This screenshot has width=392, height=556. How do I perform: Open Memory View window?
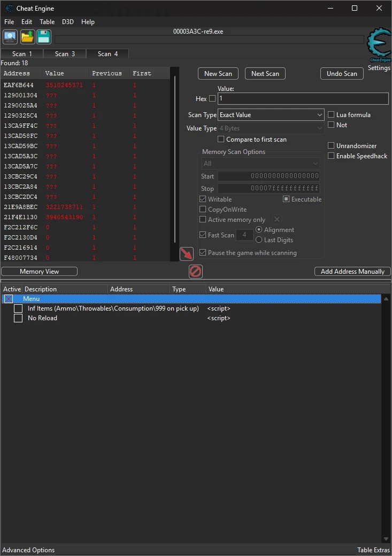point(40,272)
